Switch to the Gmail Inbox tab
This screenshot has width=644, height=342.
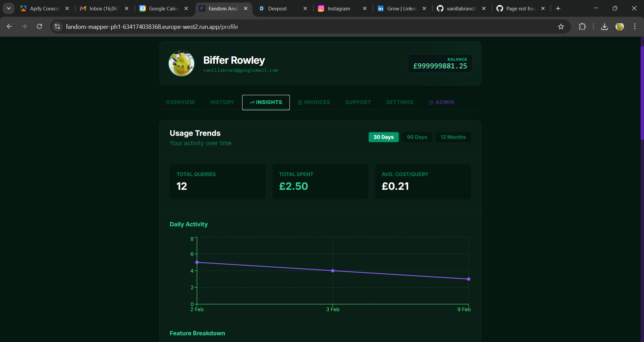(x=100, y=8)
